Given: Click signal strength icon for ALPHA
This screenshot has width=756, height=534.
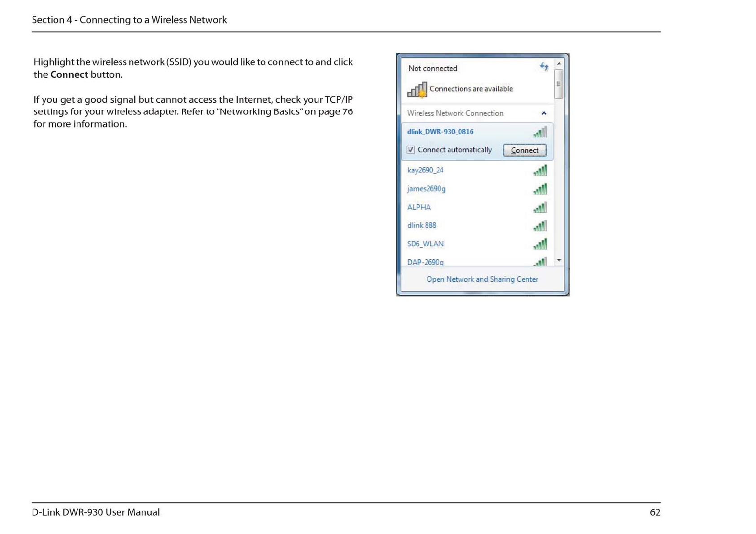Looking at the screenshot, I should point(540,208).
